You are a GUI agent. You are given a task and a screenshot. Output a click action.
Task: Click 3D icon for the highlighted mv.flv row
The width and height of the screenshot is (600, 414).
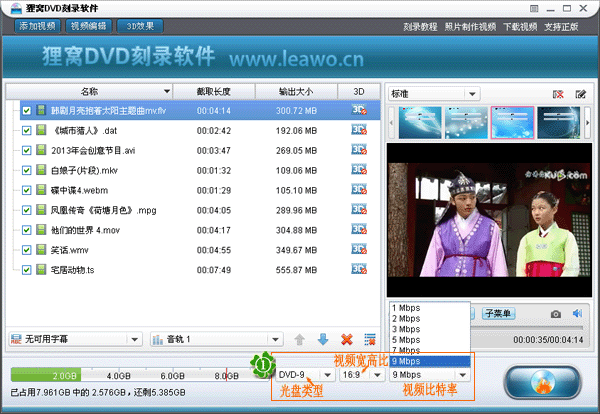coord(359,110)
